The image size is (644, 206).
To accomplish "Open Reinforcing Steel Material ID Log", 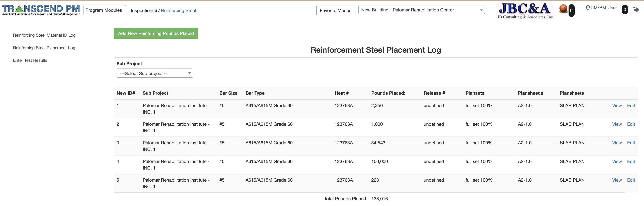I will click(44, 35).
